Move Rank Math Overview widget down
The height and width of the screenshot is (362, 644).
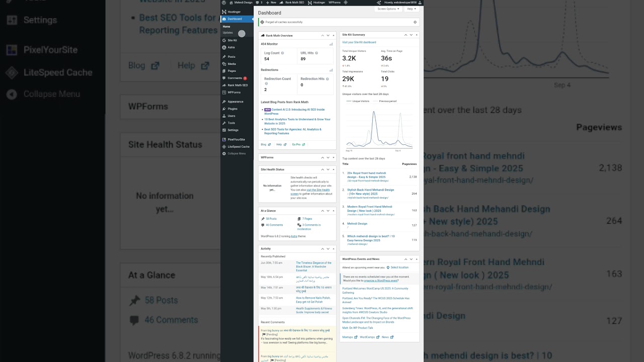(328, 36)
